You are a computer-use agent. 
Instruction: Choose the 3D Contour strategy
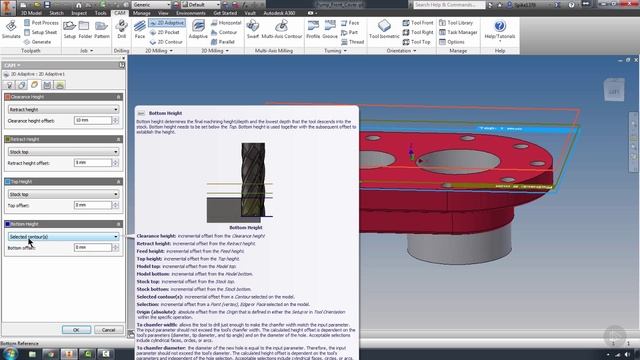pyautogui.click(x=224, y=32)
